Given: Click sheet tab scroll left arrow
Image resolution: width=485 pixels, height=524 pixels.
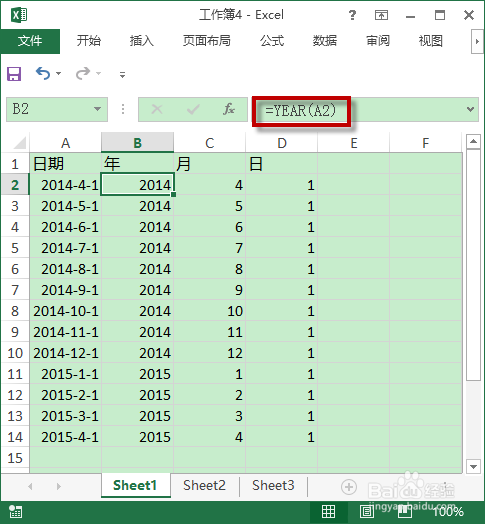Looking at the screenshot, I should click(30, 486).
